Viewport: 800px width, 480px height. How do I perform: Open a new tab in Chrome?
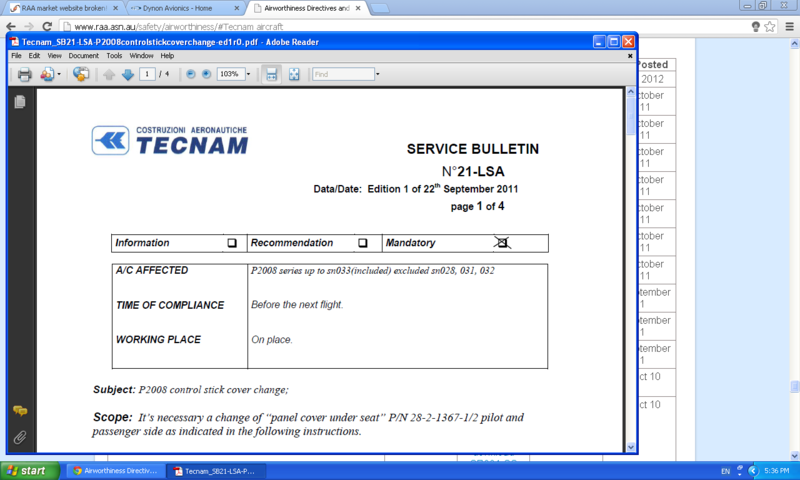tap(379, 8)
